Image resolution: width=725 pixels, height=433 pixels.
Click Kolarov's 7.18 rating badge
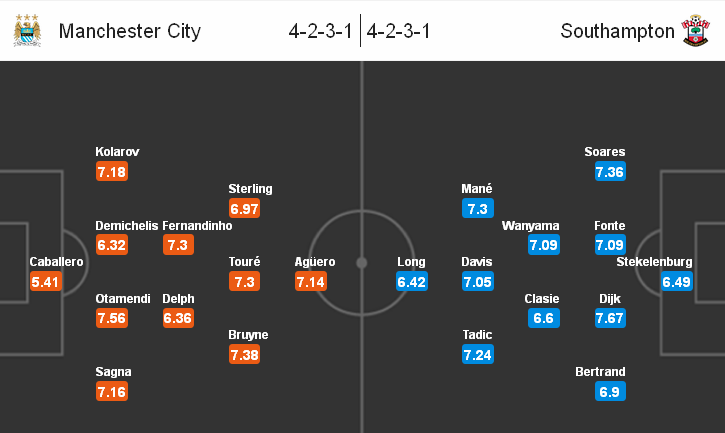click(x=112, y=172)
